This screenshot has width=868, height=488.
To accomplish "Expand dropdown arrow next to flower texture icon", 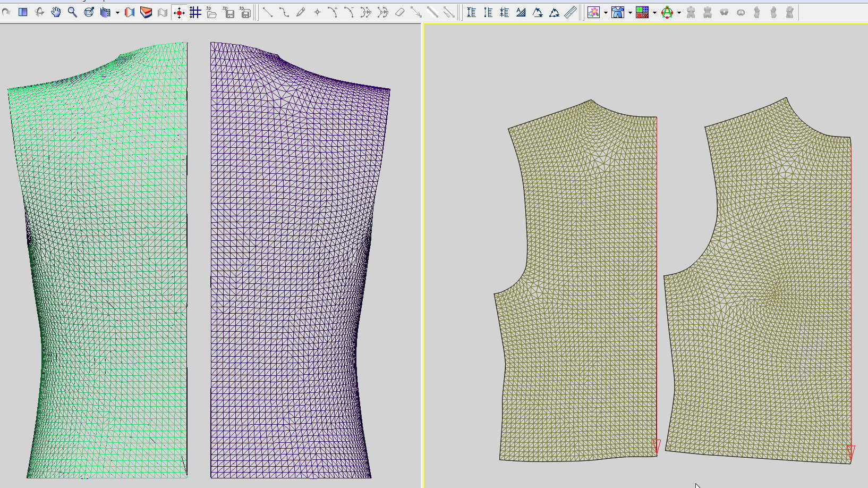I will pos(606,13).
